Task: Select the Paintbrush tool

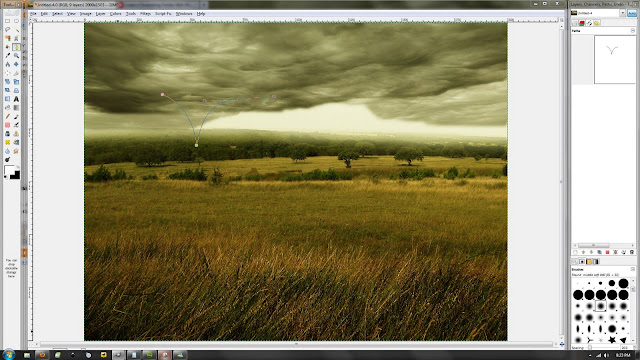Action: [x=16, y=116]
